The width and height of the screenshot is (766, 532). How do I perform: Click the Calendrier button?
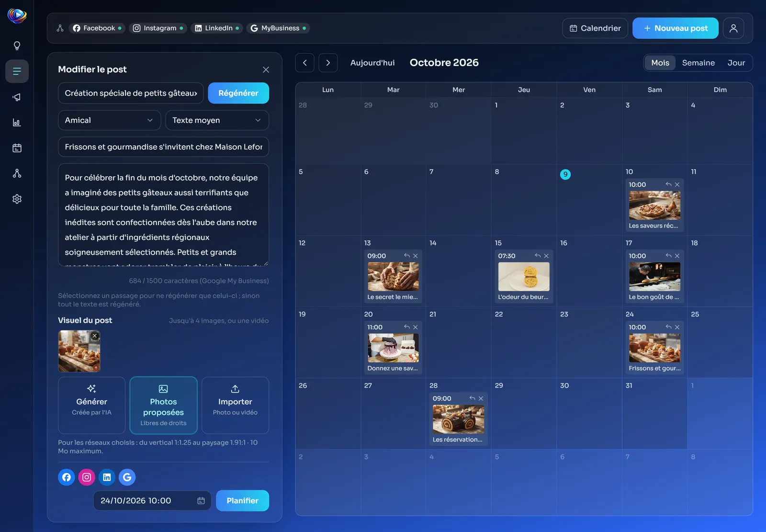pos(595,28)
